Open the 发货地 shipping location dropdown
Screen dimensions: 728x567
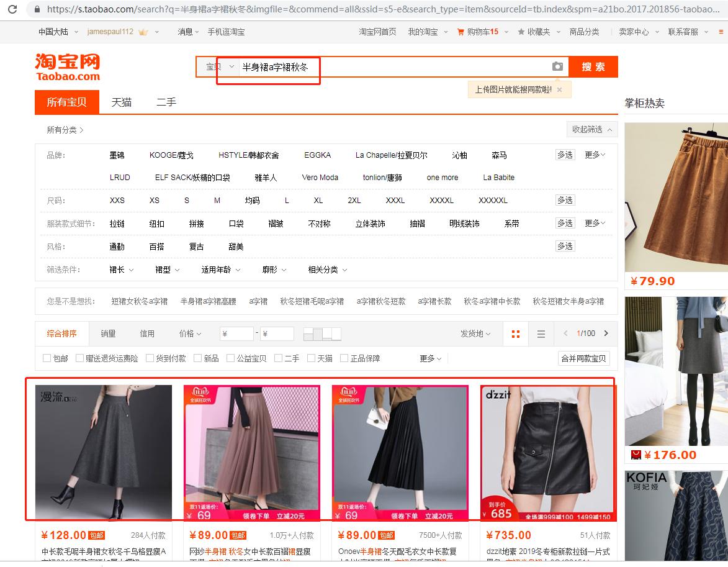coord(474,333)
